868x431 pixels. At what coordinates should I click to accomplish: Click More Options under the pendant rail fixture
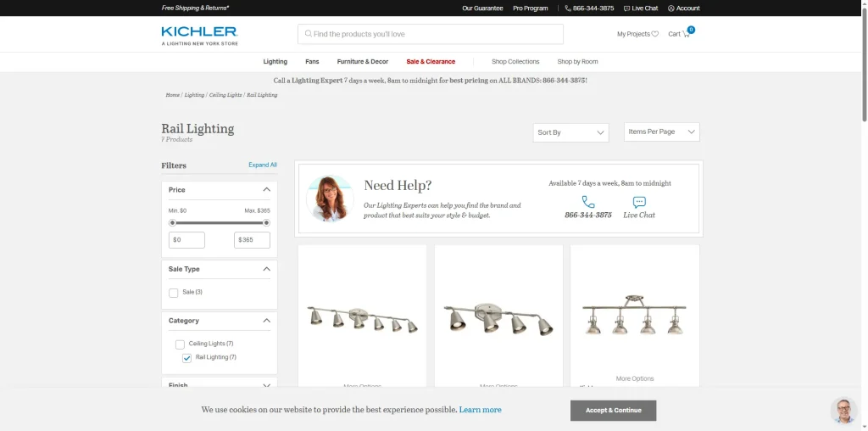(635, 378)
